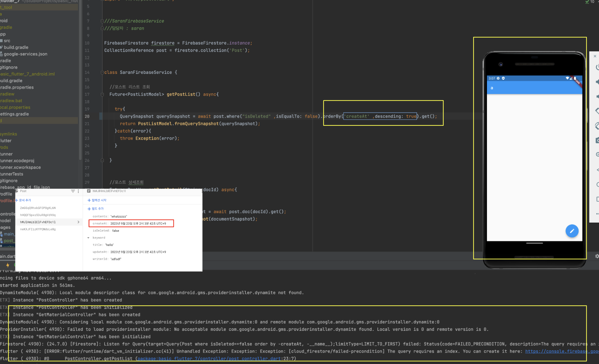
Task: Click the Firestore filter list icon
Action: click(73, 191)
